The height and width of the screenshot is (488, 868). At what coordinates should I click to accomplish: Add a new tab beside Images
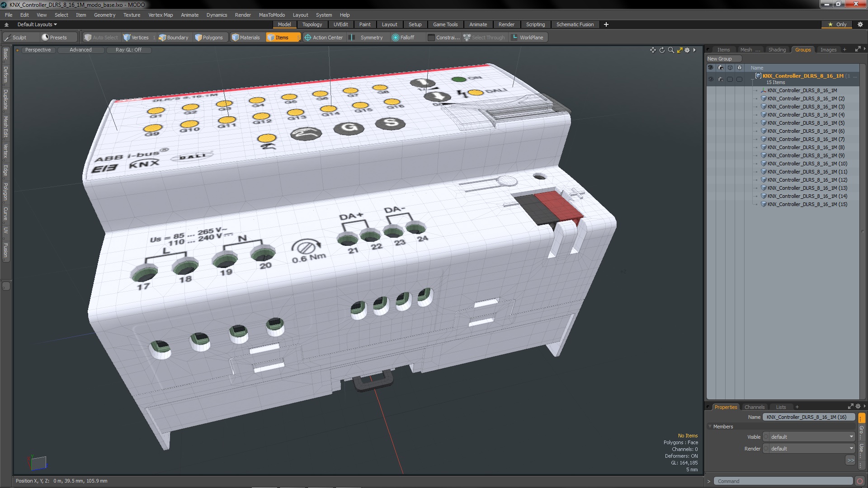click(x=844, y=50)
